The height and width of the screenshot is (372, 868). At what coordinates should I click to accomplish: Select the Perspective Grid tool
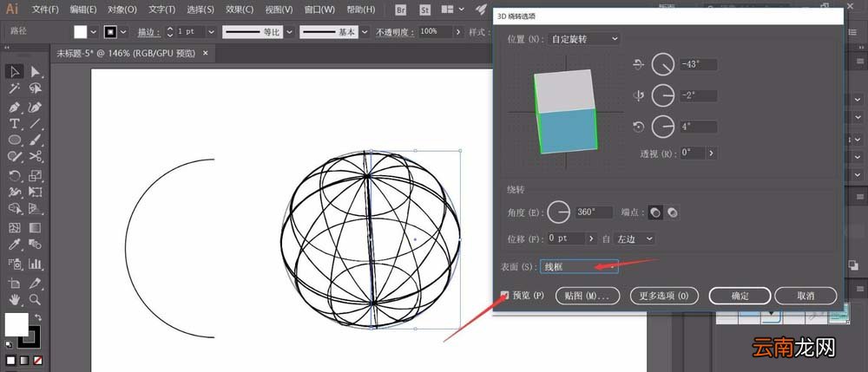(36, 209)
